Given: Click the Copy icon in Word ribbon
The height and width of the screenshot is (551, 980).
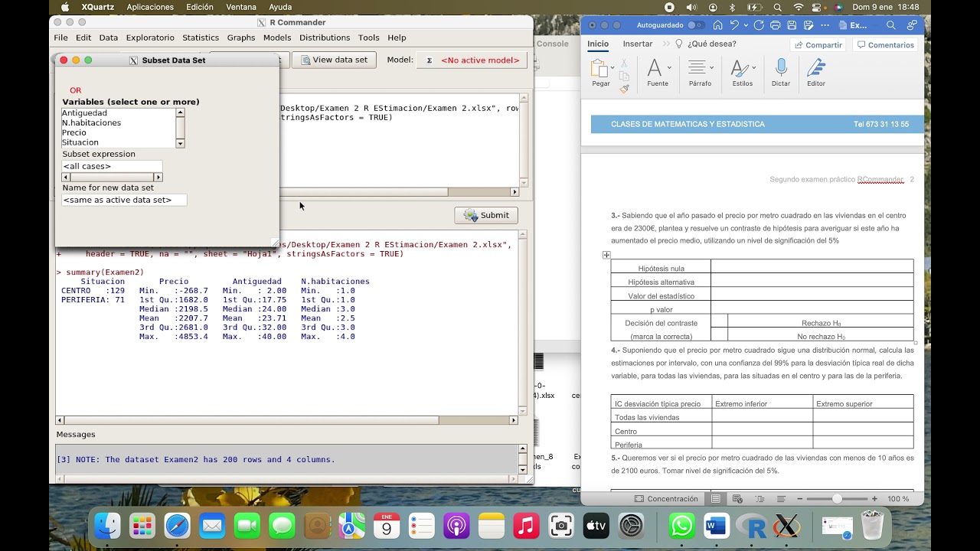Looking at the screenshot, I should tap(624, 76).
